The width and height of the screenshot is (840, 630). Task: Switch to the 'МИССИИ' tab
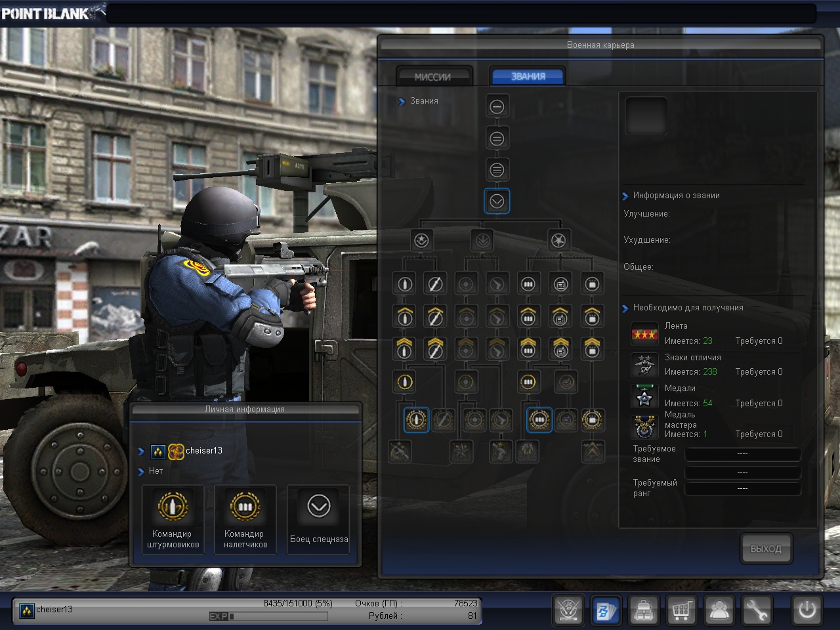(433, 77)
